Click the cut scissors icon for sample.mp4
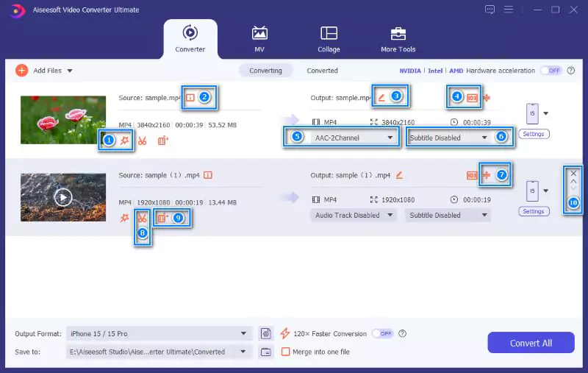The width and height of the screenshot is (588, 373). click(142, 141)
